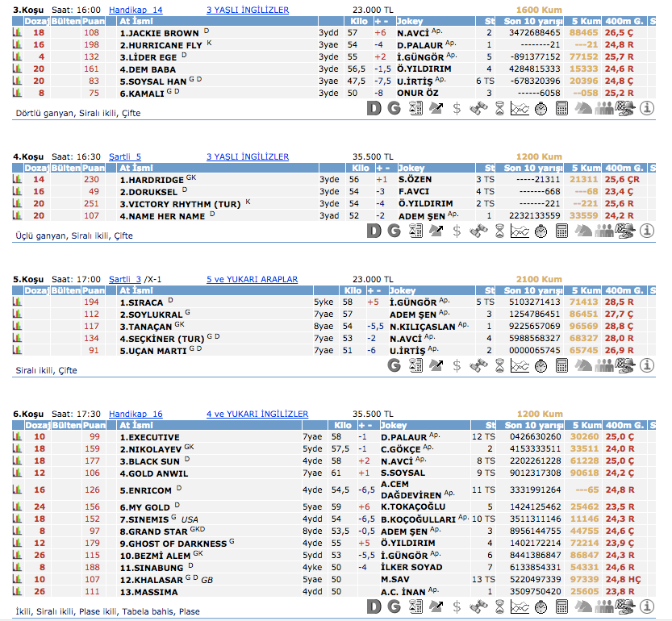The image size is (672, 621).
Task: Click the checkered flag icon under race 4
Action: [x=624, y=230]
